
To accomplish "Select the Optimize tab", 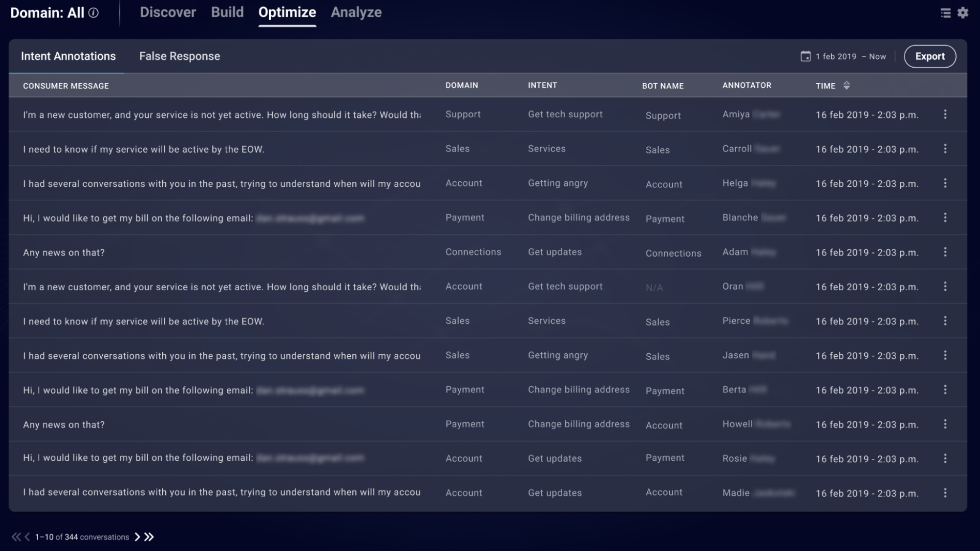I will click(x=287, y=12).
